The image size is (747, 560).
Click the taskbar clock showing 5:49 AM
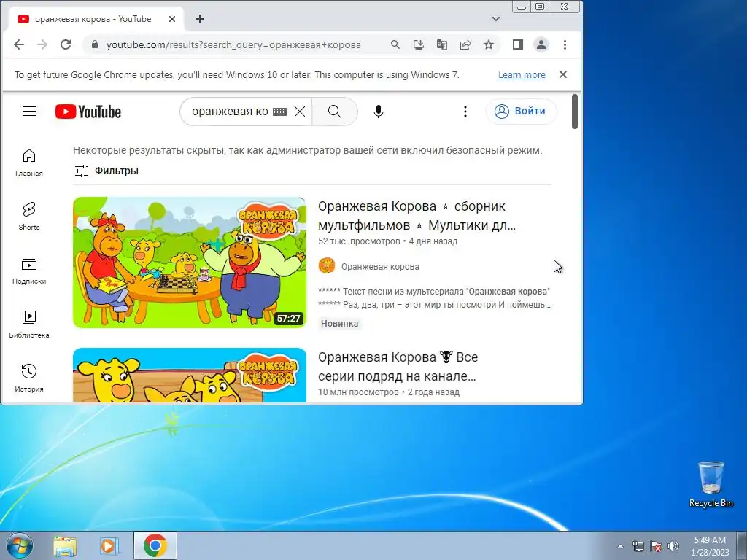click(x=710, y=546)
